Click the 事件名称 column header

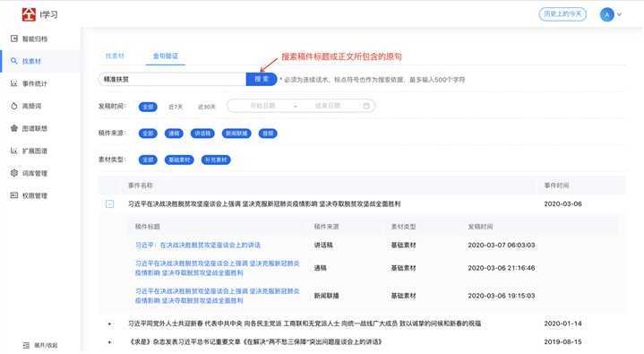(141, 186)
